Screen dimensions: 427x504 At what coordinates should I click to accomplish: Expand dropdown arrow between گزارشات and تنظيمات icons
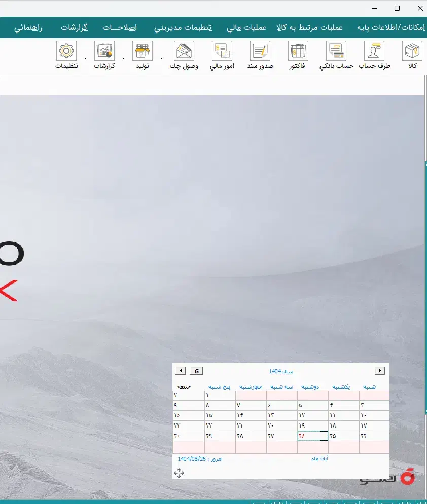85,58
